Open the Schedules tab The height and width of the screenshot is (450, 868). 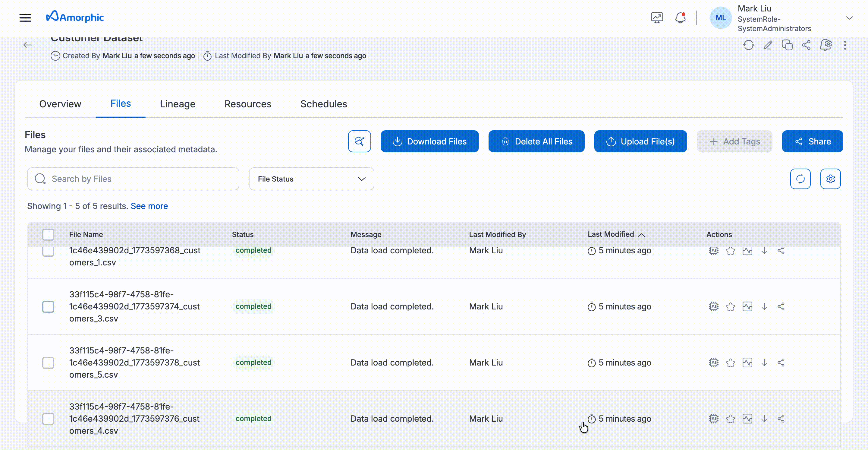click(x=323, y=104)
